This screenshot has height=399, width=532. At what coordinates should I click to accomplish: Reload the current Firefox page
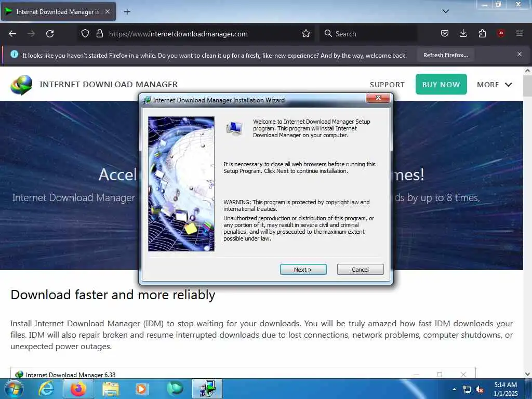pyautogui.click(x=50, y=34)
